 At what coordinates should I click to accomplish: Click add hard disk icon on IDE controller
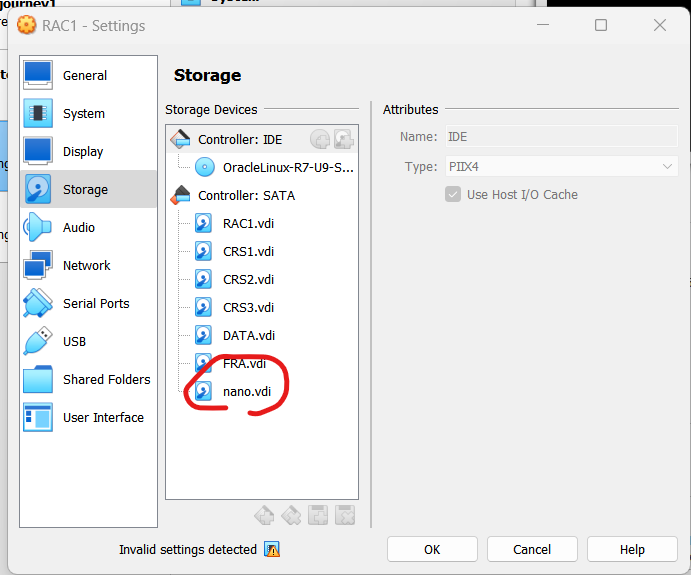344,139
